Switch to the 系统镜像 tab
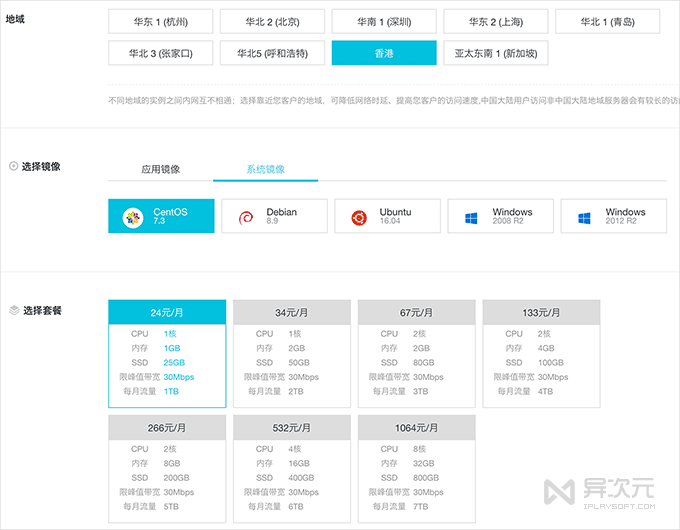 [265, 169]
